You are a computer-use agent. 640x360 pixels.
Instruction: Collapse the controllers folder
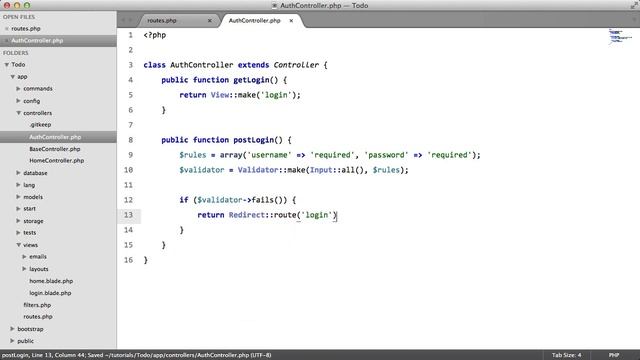coord(18,113)
